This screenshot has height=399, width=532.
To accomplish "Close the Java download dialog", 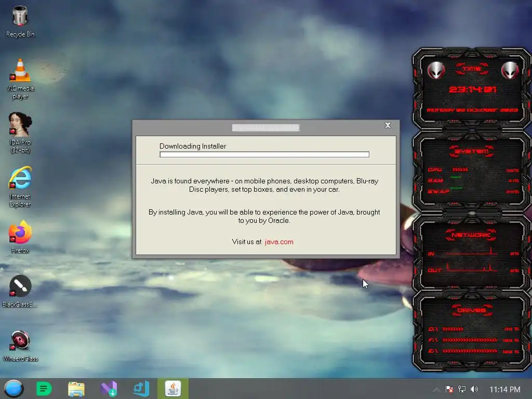I will click(388, 125).
